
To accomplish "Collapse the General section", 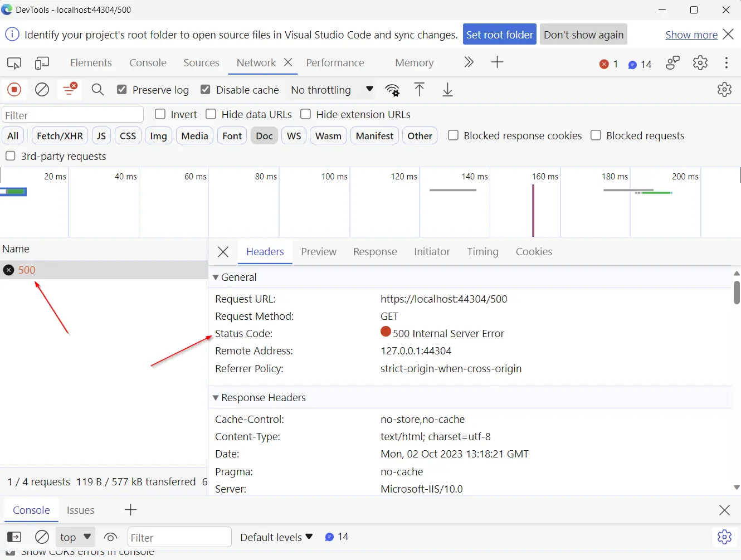I will coord(216,277).
